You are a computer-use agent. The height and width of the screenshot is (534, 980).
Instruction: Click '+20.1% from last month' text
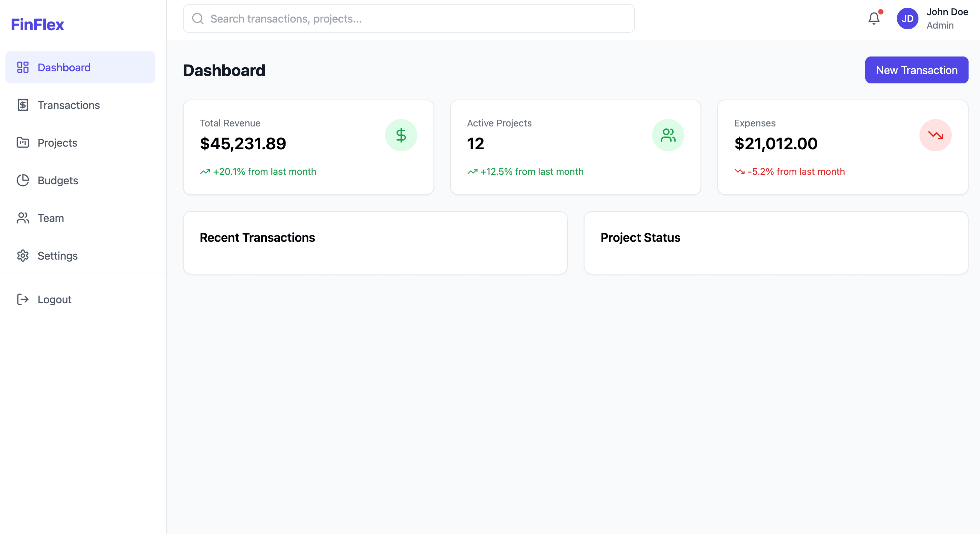[x=264, y=171]
